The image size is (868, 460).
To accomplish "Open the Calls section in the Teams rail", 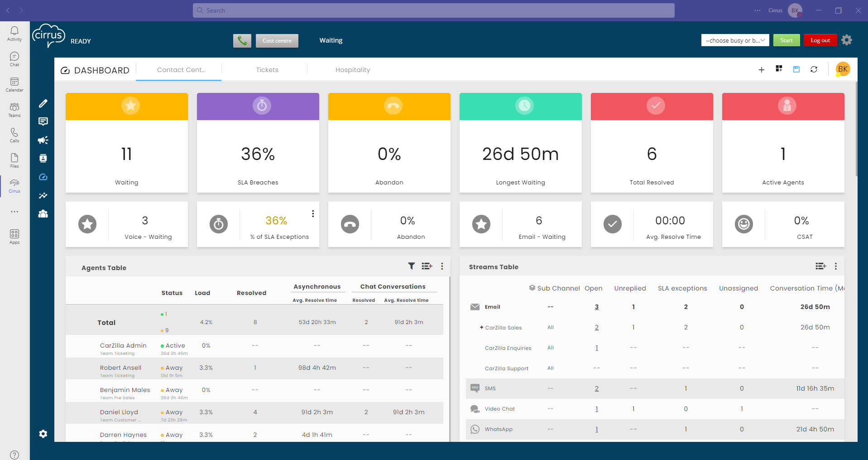I will tap(14, 134).
